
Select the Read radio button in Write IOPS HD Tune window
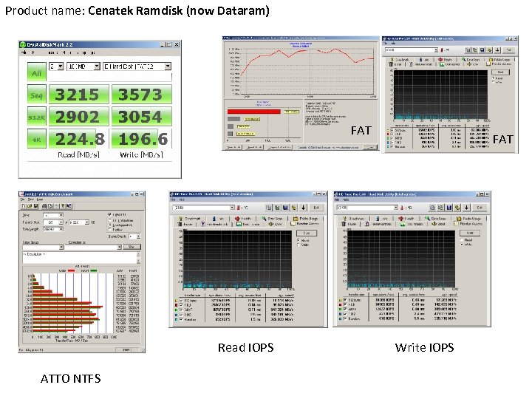pos(462,240)
